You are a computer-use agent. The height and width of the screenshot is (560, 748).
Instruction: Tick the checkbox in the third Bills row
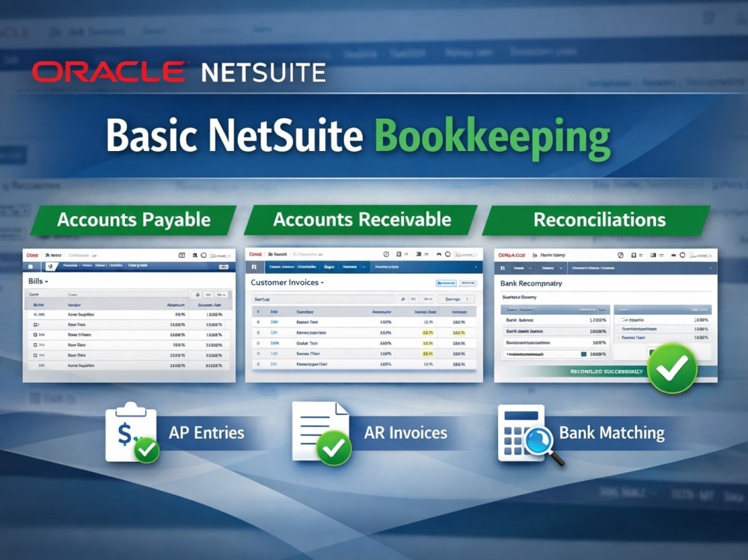pyautogui.click(x=35, y=335)
